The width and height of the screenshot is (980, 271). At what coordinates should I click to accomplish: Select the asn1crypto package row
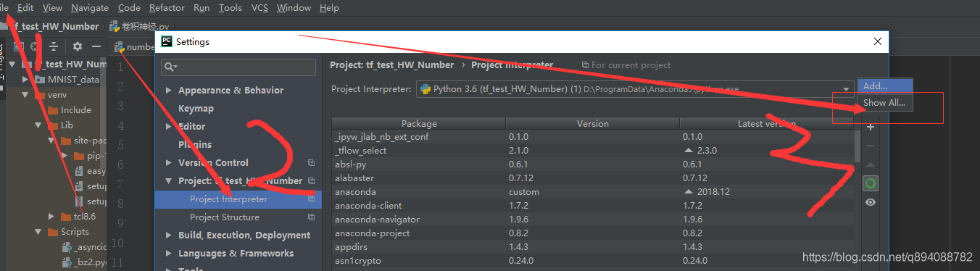[593, 261]
